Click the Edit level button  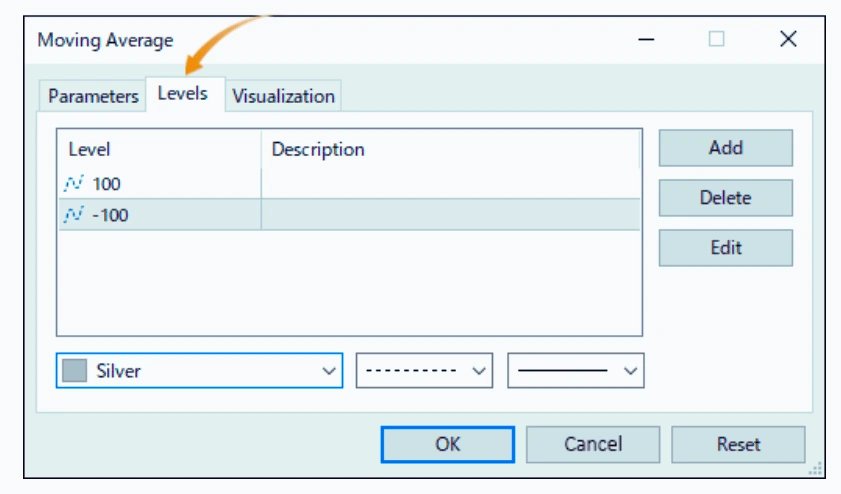[726, 247]
